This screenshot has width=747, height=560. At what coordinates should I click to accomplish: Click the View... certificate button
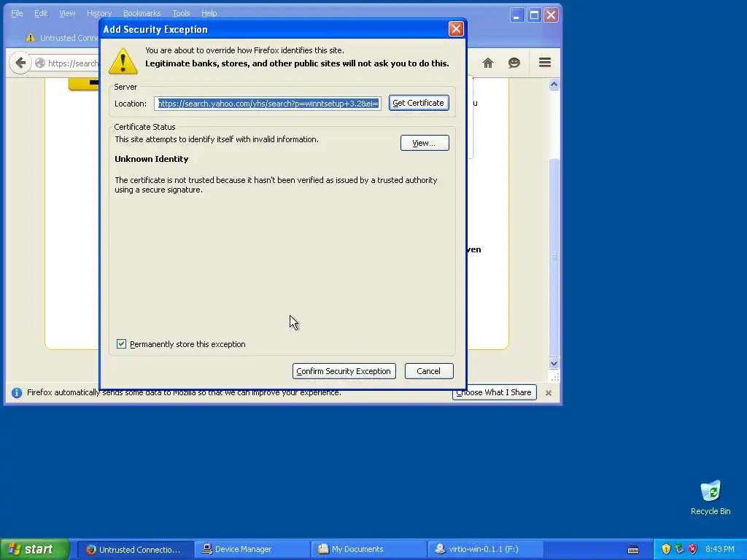tap(425, 143)
